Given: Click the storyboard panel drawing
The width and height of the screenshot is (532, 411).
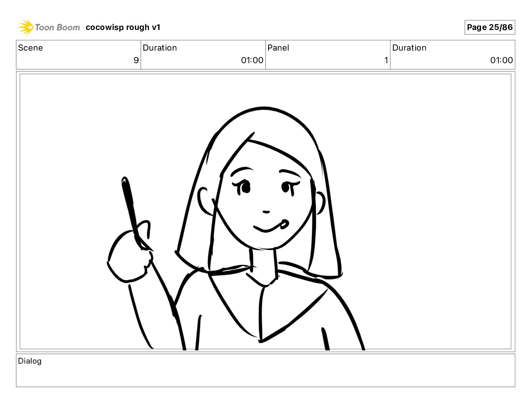Looking at the screenshot, I should click(x=265, y=211).
